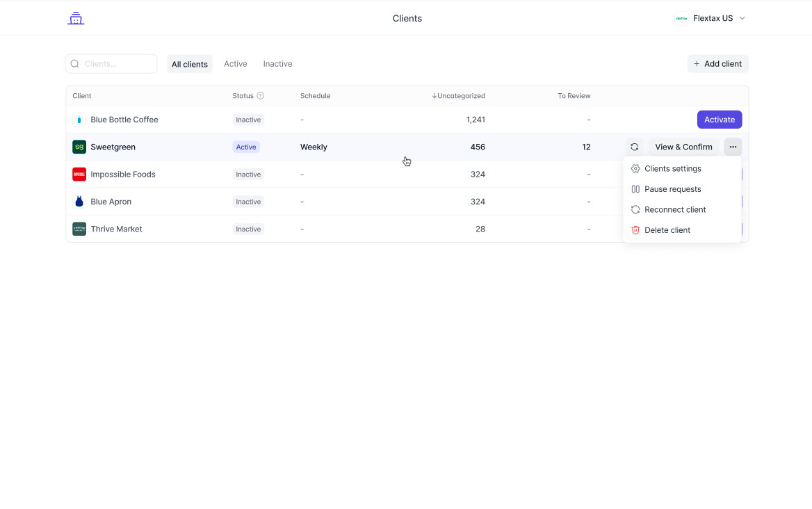This screenshot has width=812, height=509.
Task: Sort by the Uncategorized column header
Action: [x=458, y=96]
